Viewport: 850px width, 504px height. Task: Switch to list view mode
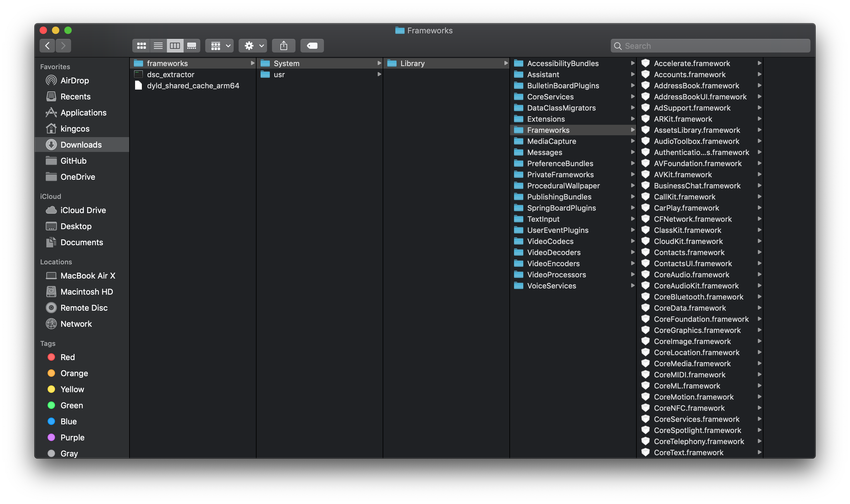158,46
